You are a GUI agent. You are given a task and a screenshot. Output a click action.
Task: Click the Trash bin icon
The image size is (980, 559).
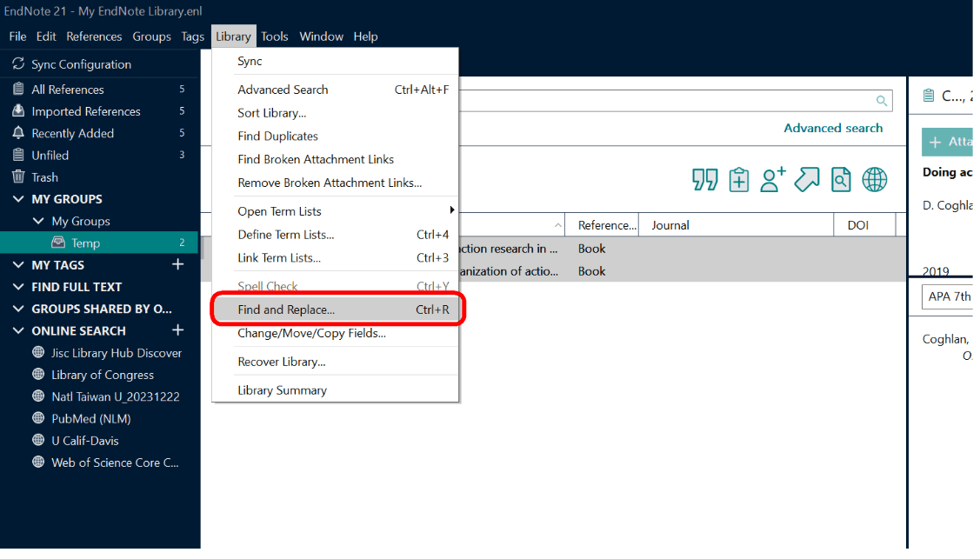(x=18, y=176)
